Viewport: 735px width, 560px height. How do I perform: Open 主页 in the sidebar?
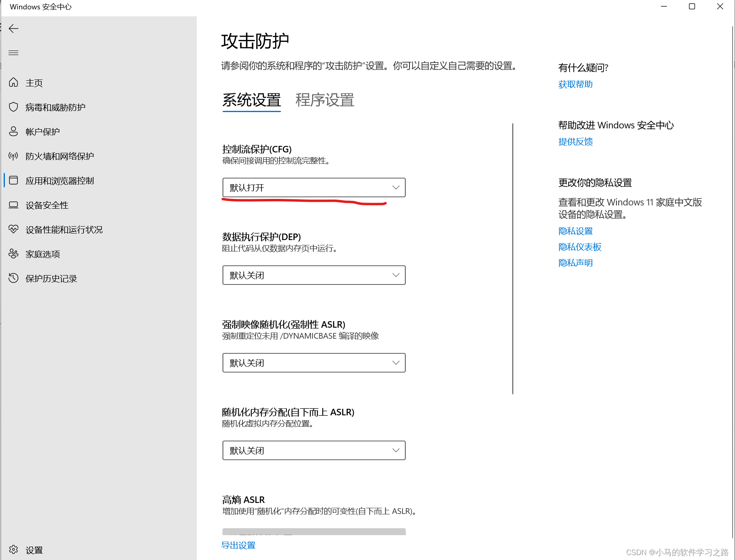tap(34, 83)
